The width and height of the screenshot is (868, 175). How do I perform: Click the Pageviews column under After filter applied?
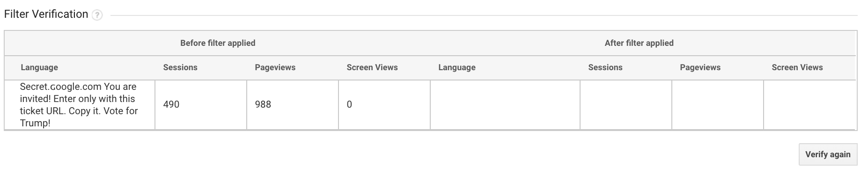[x=700, y=67]
